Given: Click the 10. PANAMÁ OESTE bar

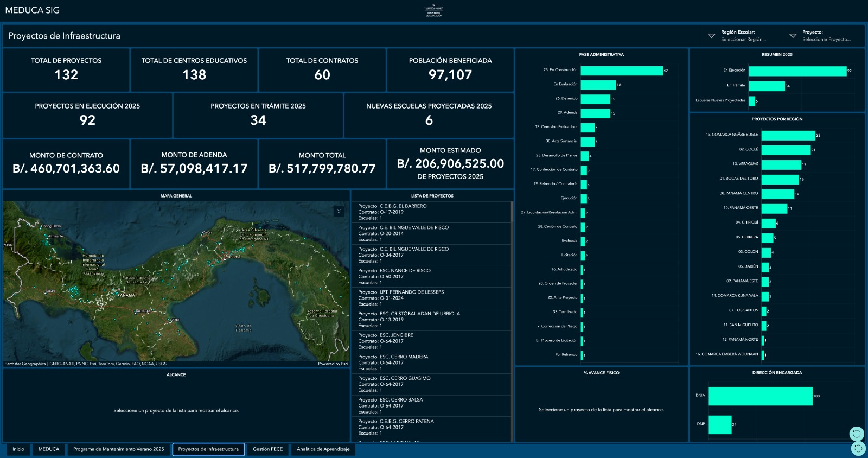Looking at the screenshot, I should (774, 208).
